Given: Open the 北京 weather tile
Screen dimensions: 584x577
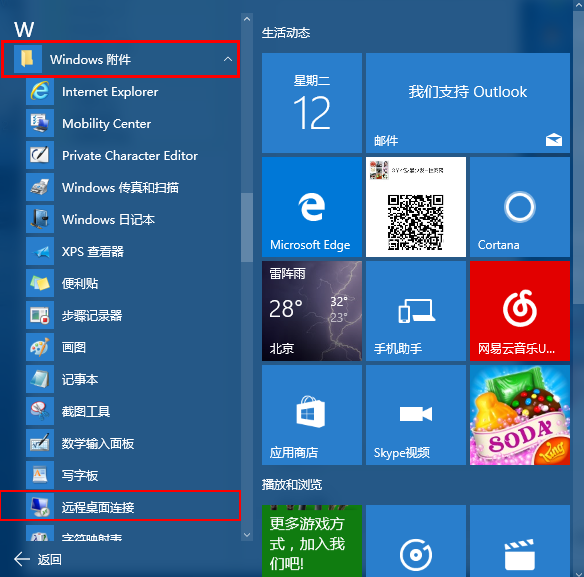Looking at the screenshot, I should tap(312, 311).
